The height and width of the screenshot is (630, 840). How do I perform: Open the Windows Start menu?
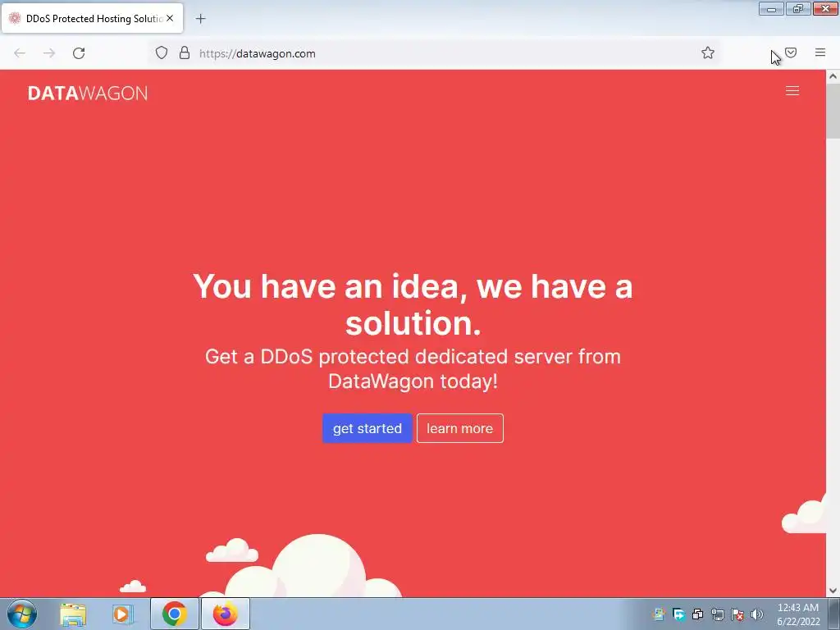coord(22,614)
